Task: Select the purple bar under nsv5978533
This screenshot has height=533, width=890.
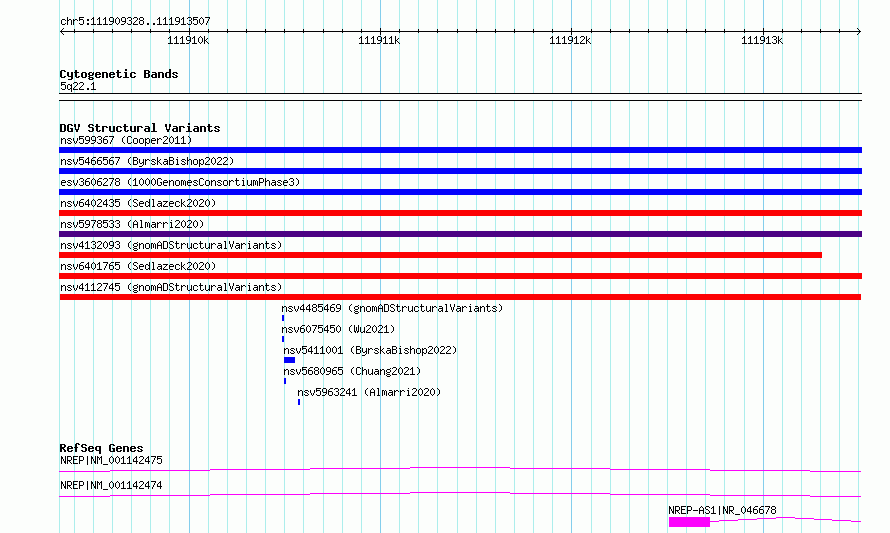Action: 460,234
